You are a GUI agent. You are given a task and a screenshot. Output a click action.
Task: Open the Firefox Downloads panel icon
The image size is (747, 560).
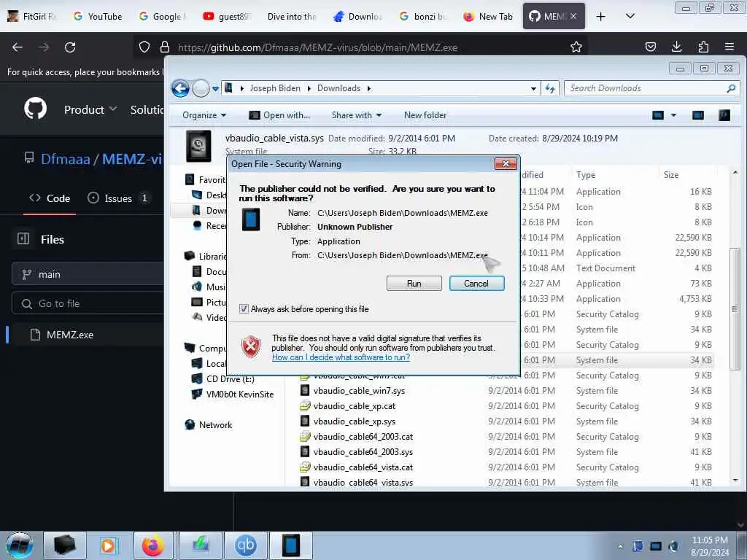coord(676,47)
